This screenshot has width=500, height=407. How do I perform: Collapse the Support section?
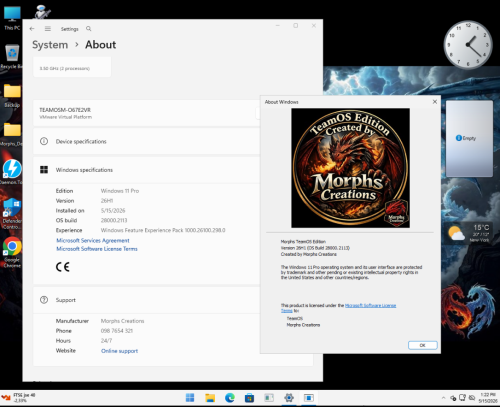point(147,300)
